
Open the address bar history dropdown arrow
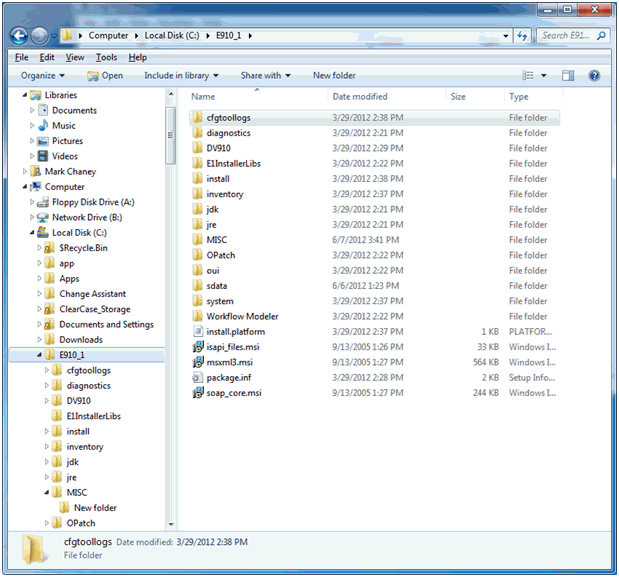pos(506,36)
